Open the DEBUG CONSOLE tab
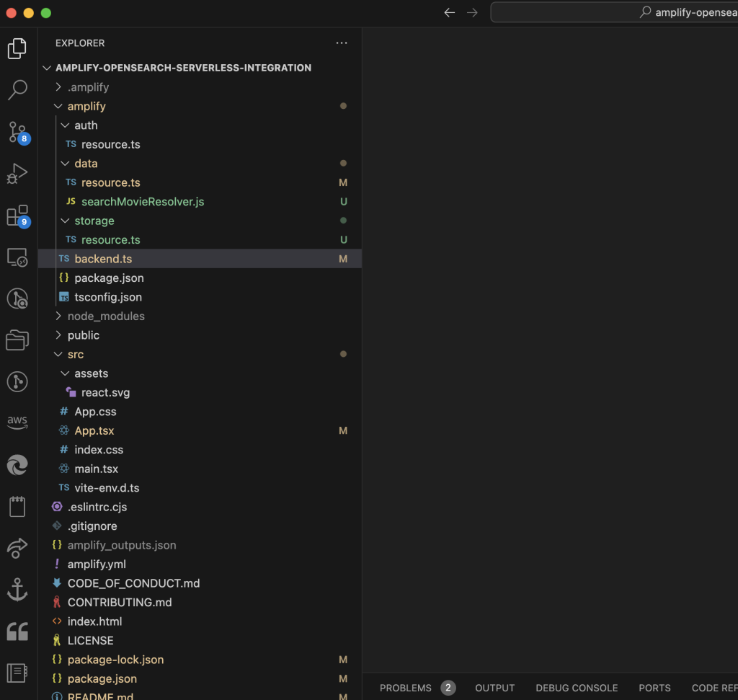 [x=577, y=688]
